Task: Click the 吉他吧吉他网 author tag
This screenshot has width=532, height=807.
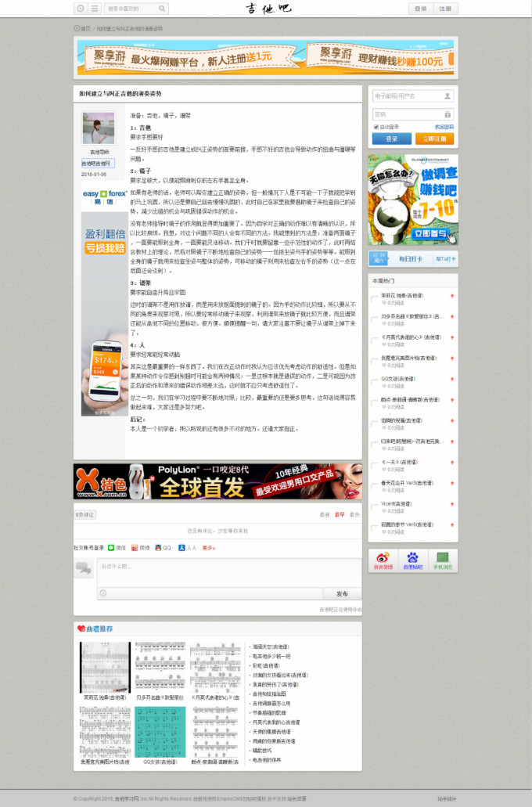Action: pyautogui.click(x=98, y=163)
